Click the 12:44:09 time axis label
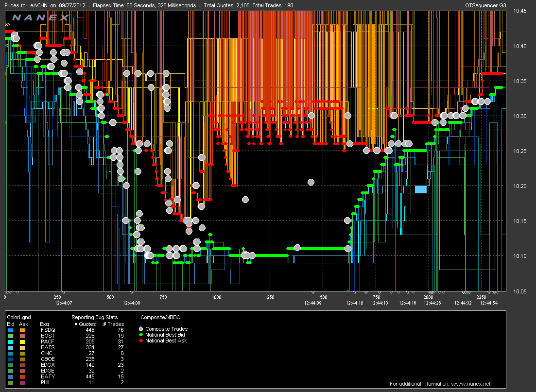This screenshot has height=392, width=536. coord(312,303)
